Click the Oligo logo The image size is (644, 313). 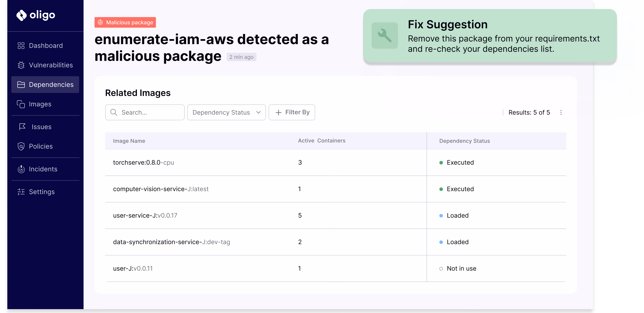tap(35, 15)
